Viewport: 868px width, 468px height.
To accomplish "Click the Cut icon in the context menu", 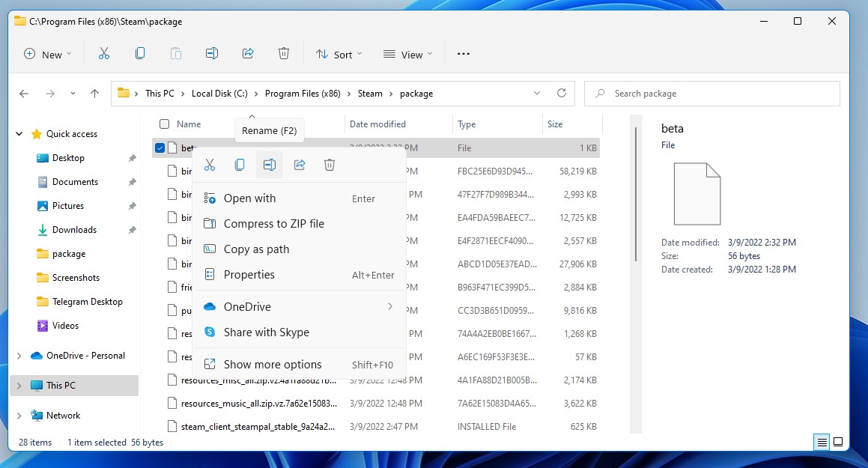I will (x=210, y=165).
